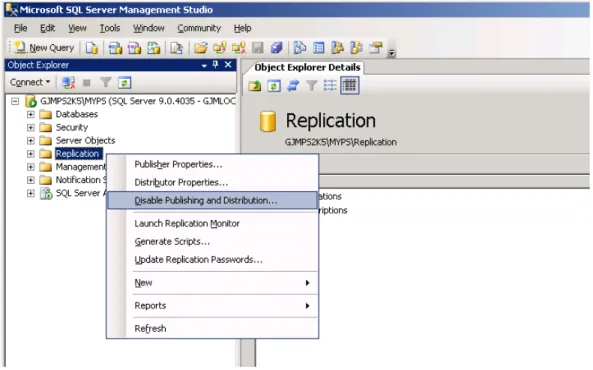The width and height of the screenshot is (593, 370).
Task: Open the Community menu
Action: (199, 28)
